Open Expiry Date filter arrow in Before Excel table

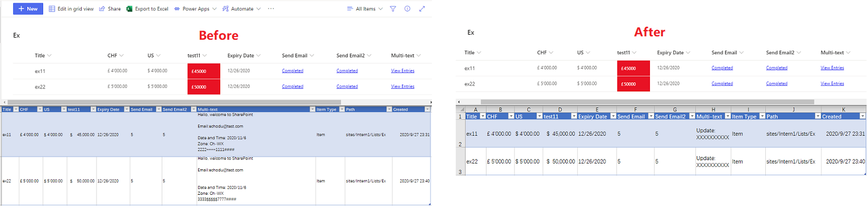click(x=127, y=109)
